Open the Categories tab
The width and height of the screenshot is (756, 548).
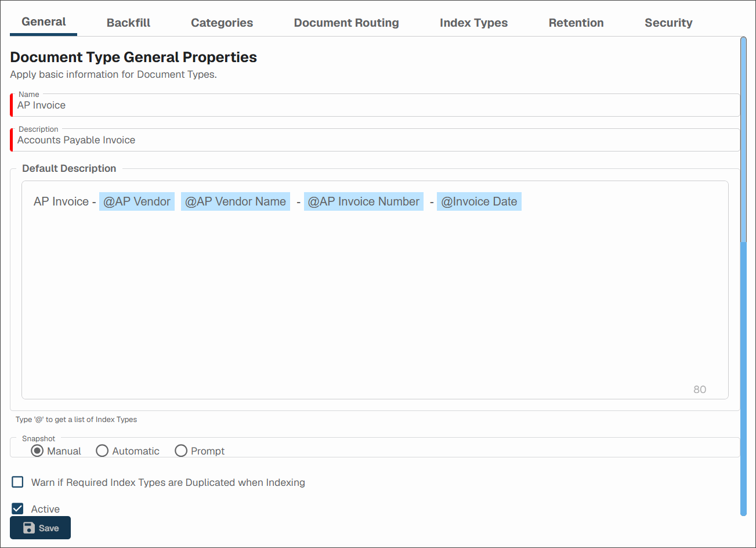point(222,23)
